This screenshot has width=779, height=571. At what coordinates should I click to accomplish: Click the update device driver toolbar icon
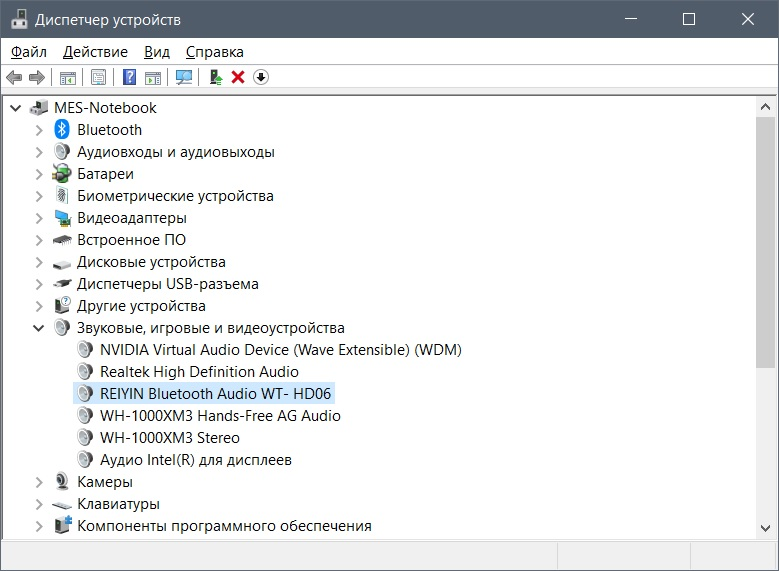[215, 77]
